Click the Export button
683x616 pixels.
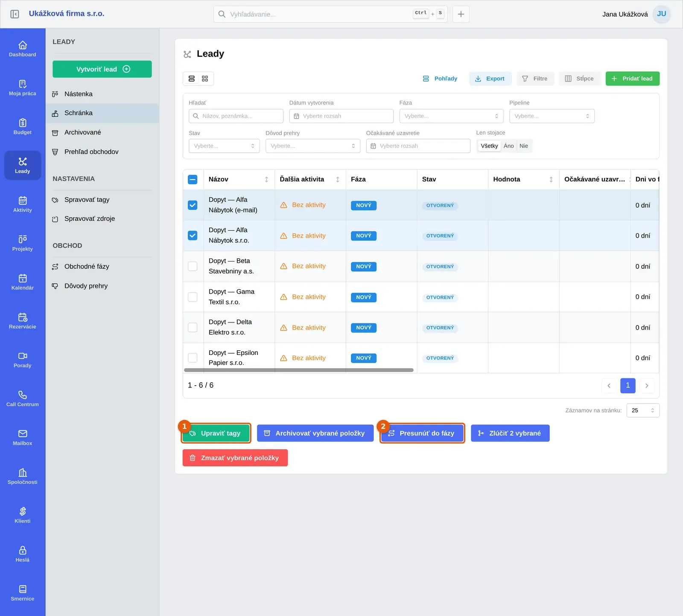[x=490, y=78]
